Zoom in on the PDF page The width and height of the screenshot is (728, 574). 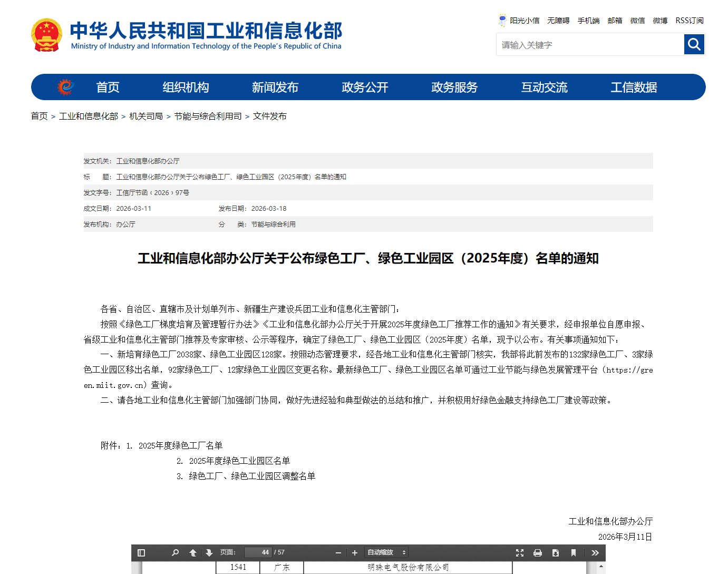pyautogui.click(x=354, y=552)
